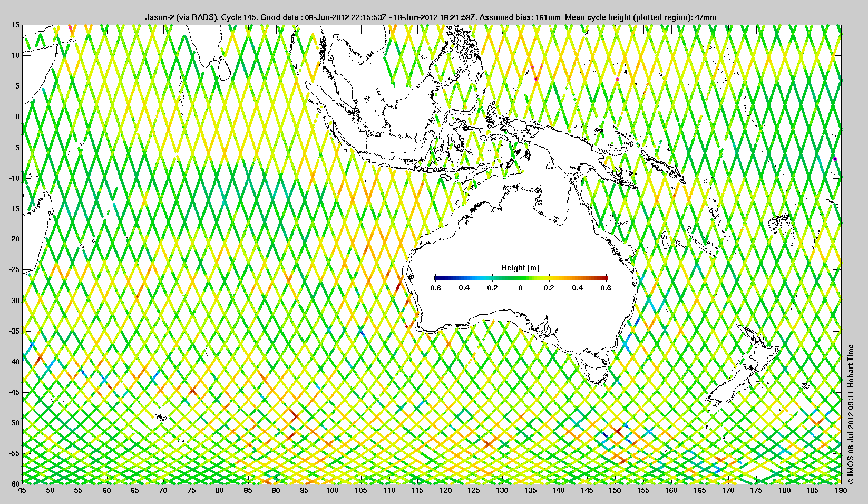
Task: Select longitude axis label "150"
Action: click(615, 490)
